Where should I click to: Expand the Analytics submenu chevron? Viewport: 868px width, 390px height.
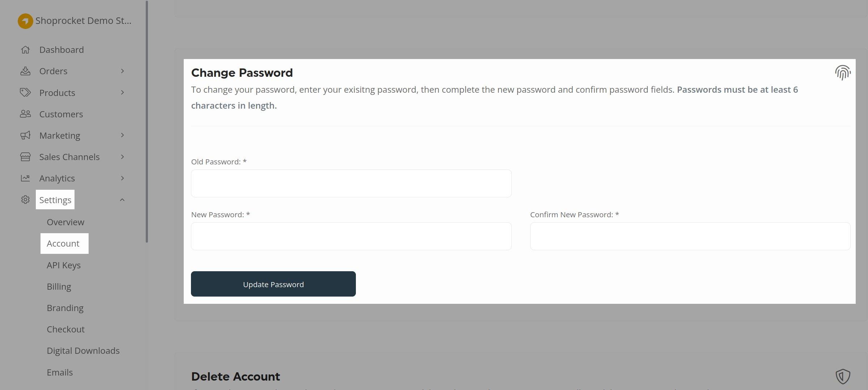123,178
